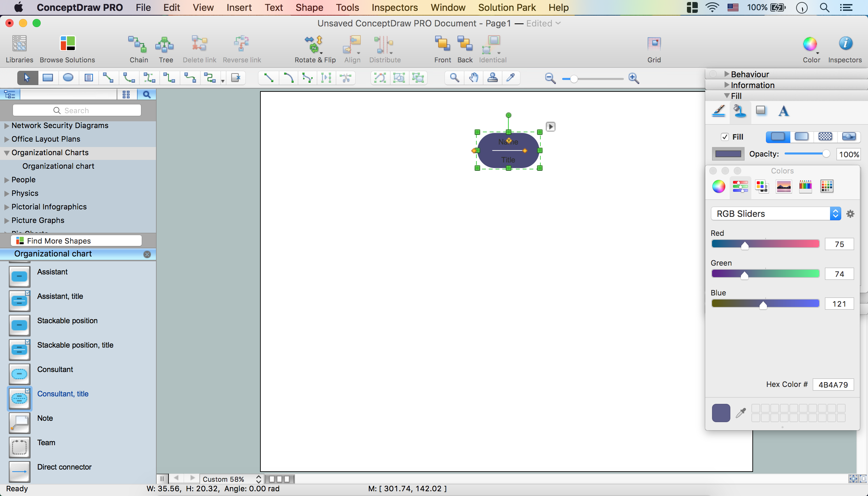Enable solid fill style option

[777, 136]
